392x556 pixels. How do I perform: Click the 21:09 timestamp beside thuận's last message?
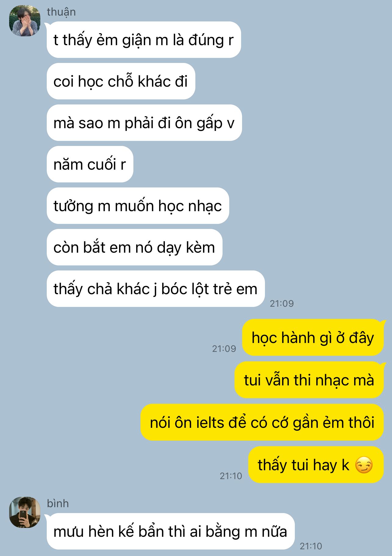tap(282, 303)
